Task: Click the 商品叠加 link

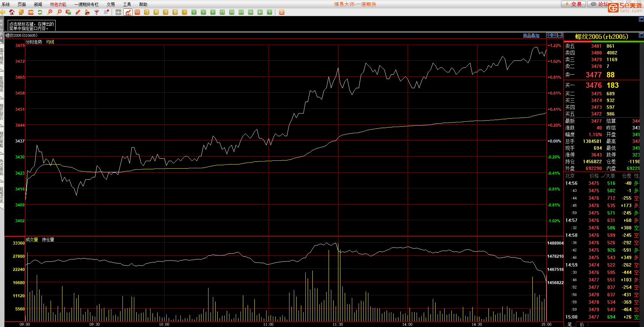Action: click(531, 35)
